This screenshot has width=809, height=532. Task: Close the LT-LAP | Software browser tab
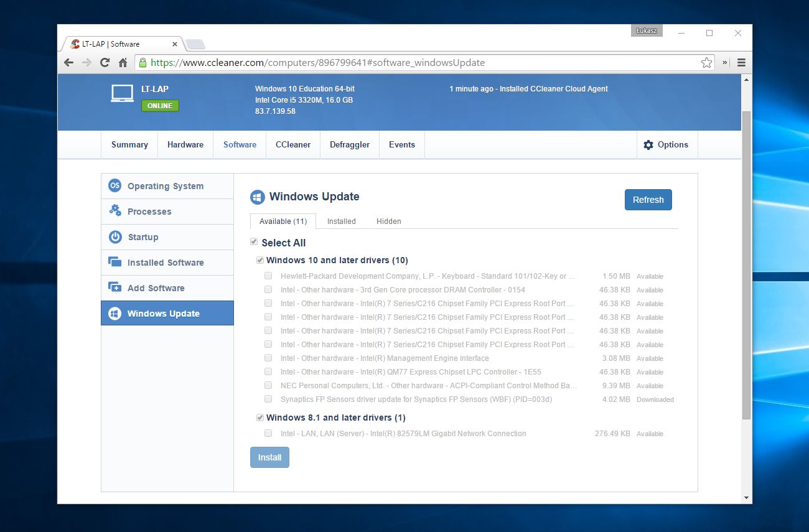(175, 44)
